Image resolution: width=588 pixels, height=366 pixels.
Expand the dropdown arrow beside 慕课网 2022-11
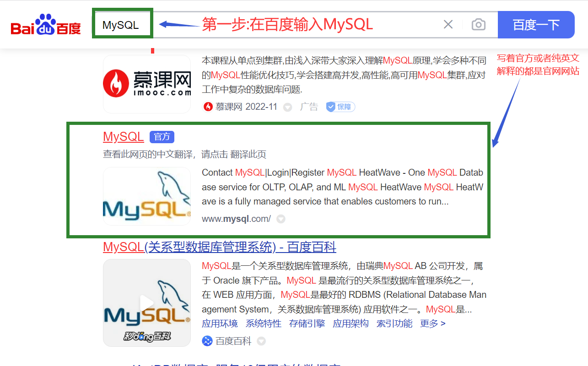pos(287,108)
